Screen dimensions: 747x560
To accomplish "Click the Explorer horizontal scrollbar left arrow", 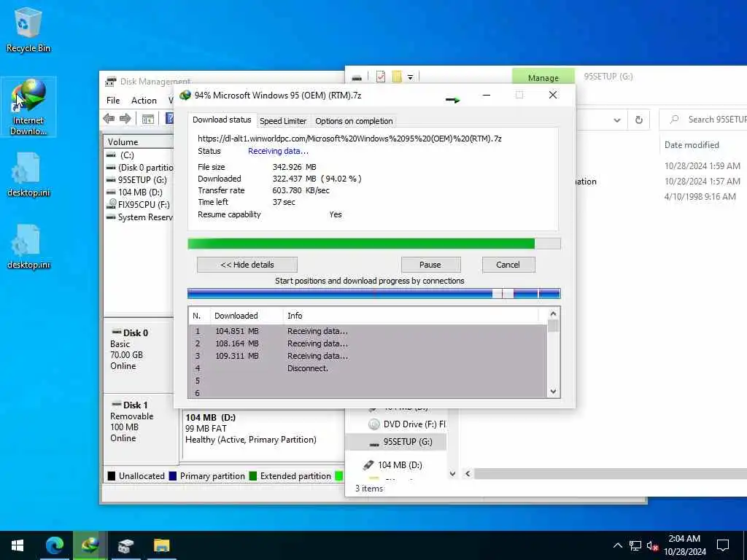I will pyautogui.click(x=468, y=473).
